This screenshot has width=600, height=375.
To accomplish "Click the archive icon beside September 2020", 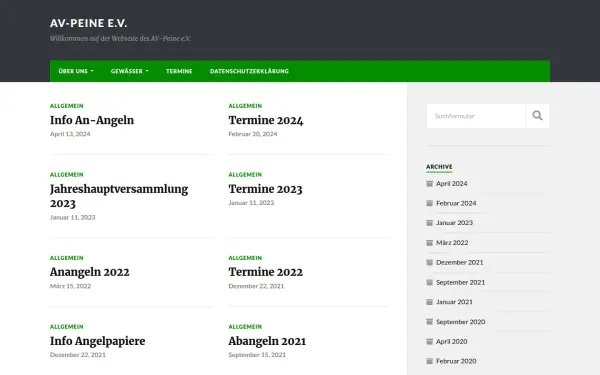I will 429,322.
